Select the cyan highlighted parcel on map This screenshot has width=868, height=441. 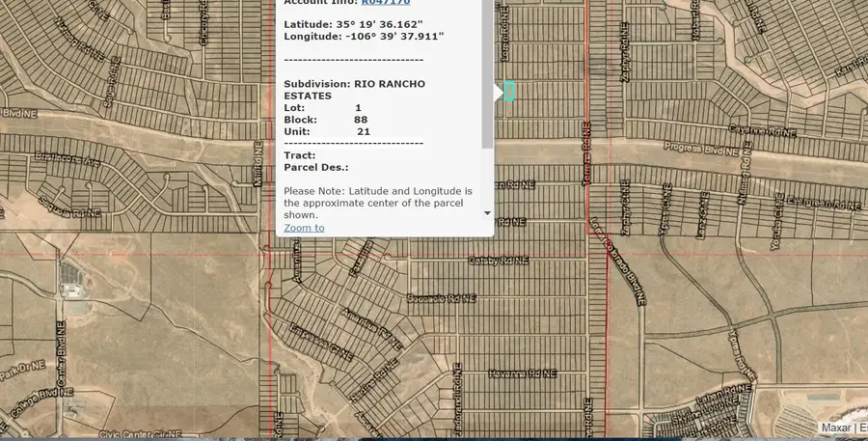point(509,91)
